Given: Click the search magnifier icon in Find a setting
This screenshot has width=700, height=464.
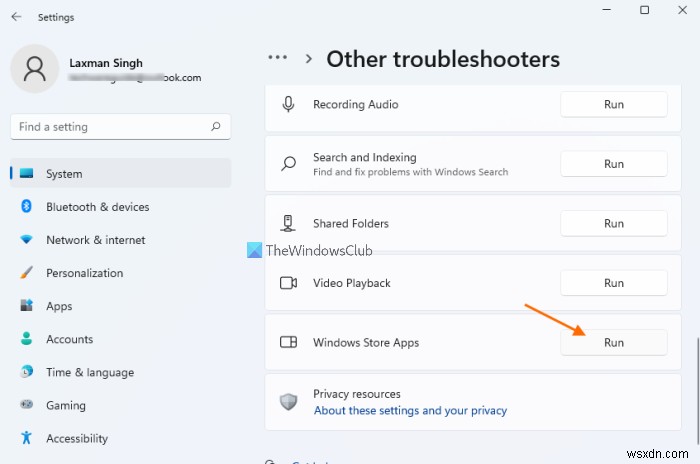Looking at the screenshot, I should coord(216,127).
